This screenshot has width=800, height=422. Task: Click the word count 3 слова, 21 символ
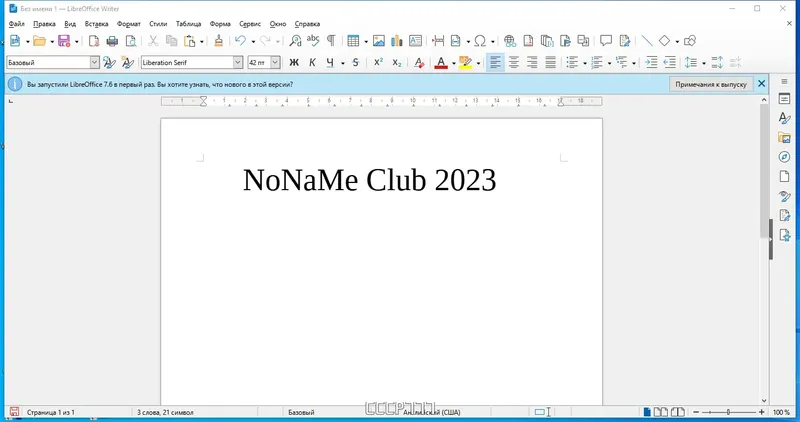[x=165, y=412]
